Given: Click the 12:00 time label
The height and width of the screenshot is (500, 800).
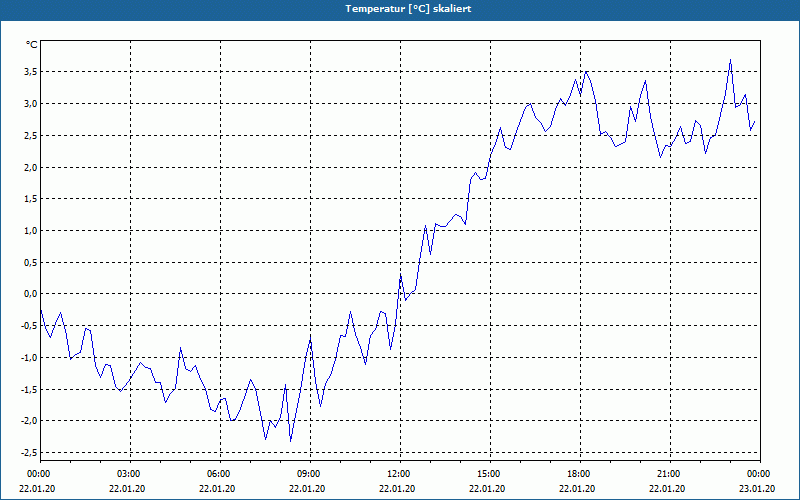Looking at the screenshot, I should 398,474.
